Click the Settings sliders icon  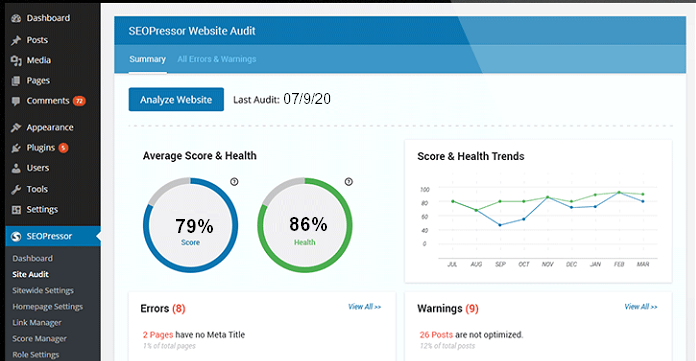click(16, 210)
